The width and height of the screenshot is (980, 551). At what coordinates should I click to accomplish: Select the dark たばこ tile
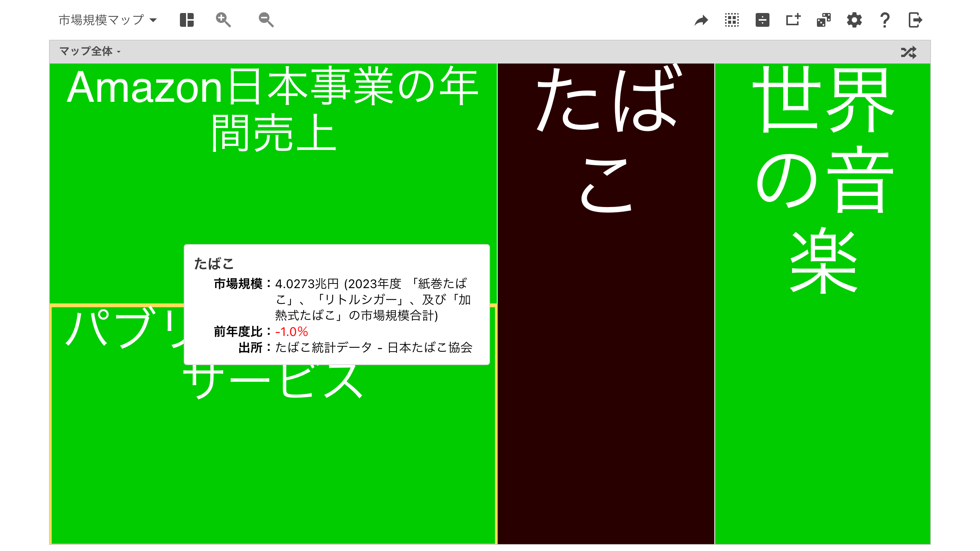click(606, 303)
